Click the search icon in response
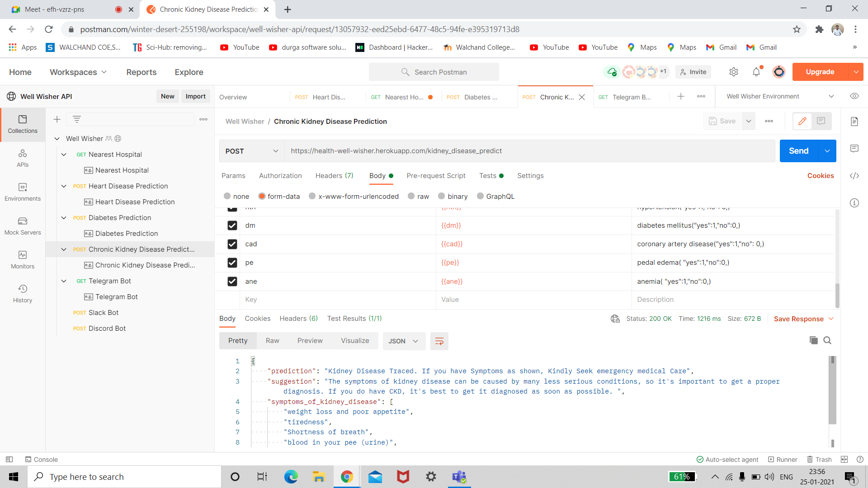Screen dimensions: 868x488 pyautogui.click(x=827, y=340)
